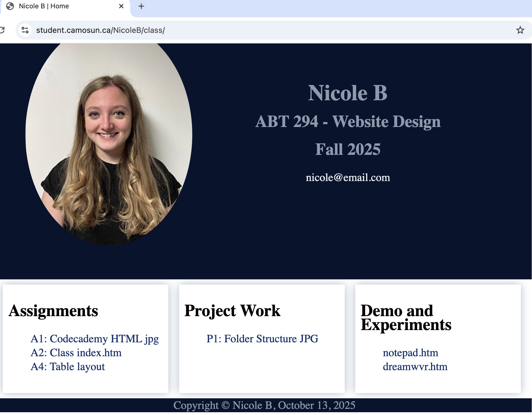This screenshot has width=532, height=415.
Task: Click the Project Work card heading
Action: (x=232, y=311)
